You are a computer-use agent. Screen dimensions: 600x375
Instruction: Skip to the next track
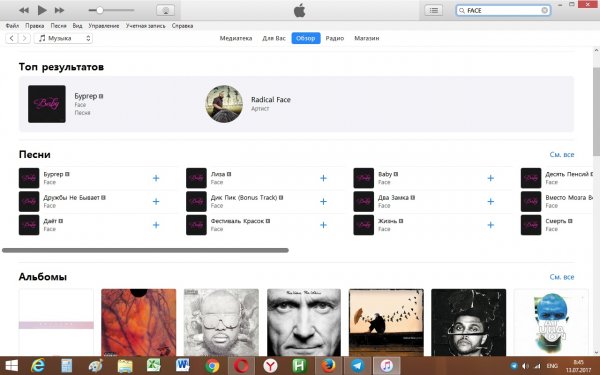(x=59, y=10)
